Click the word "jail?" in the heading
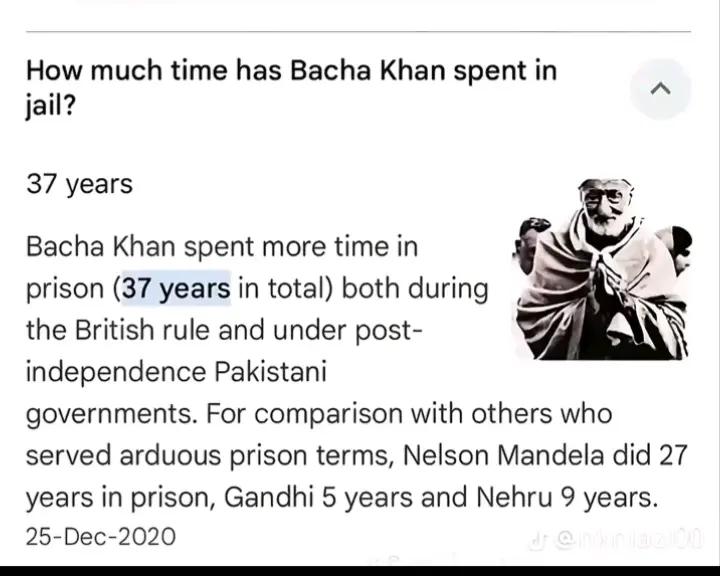 click(x=49, y=107)
